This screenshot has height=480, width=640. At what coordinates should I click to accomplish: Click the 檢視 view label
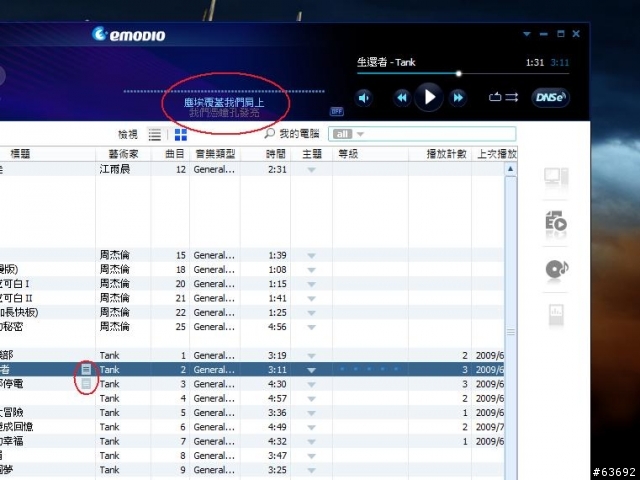point(128,134)
